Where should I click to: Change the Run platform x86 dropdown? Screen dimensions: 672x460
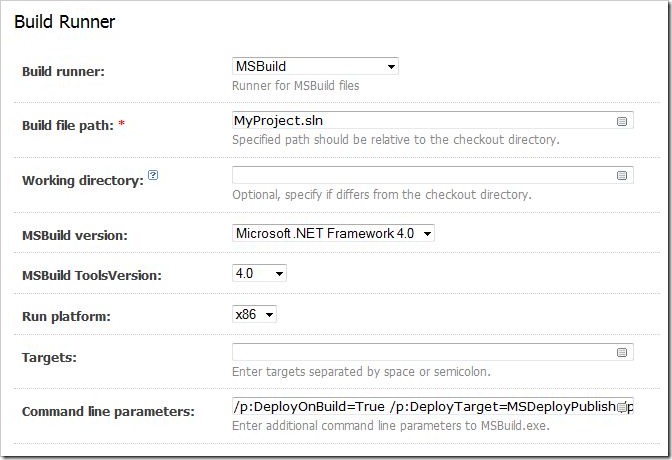[x=254, y=314]
